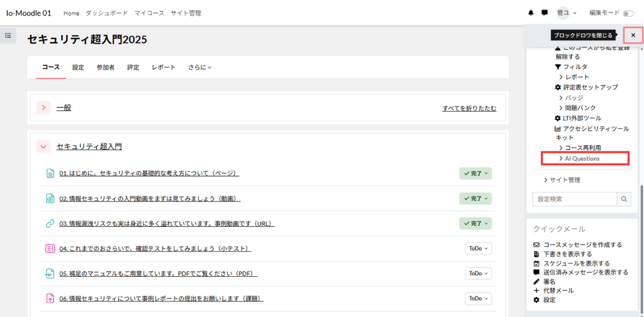
Task: Click the 設定検索 search field
Action: click(x=574, y=199)
